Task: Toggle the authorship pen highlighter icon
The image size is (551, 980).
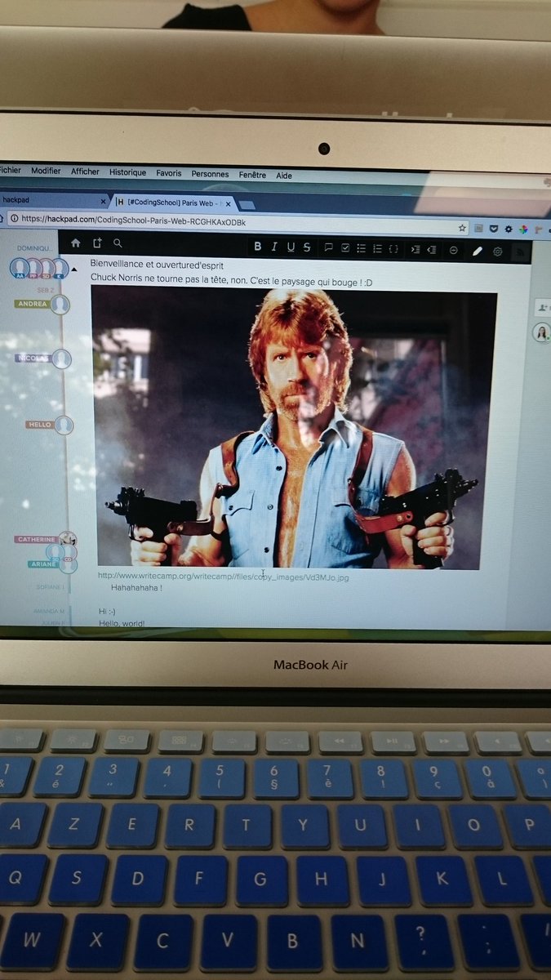Action: point(478,251)
